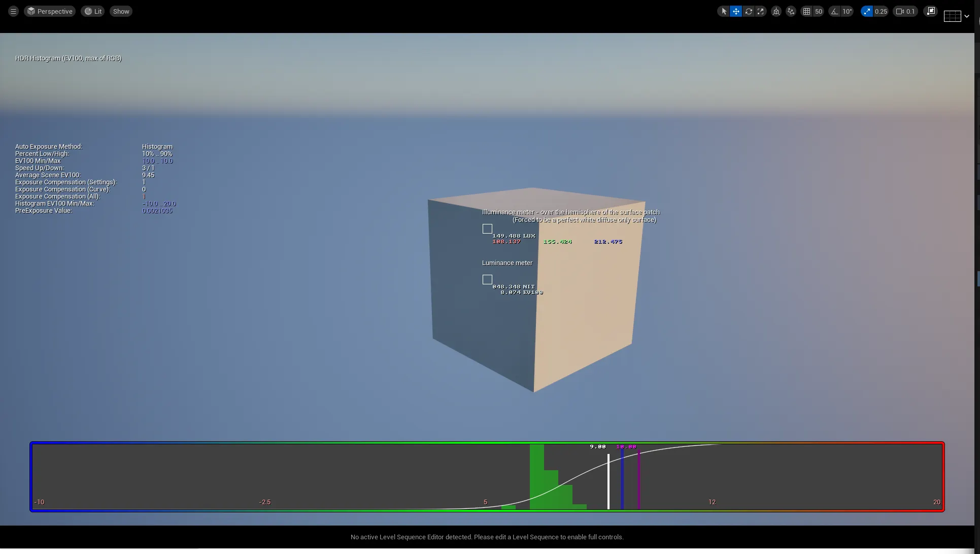Toggle grid snapping on or off
The width and height of the screenshot is (980, 554).
[x=806, y=11]
